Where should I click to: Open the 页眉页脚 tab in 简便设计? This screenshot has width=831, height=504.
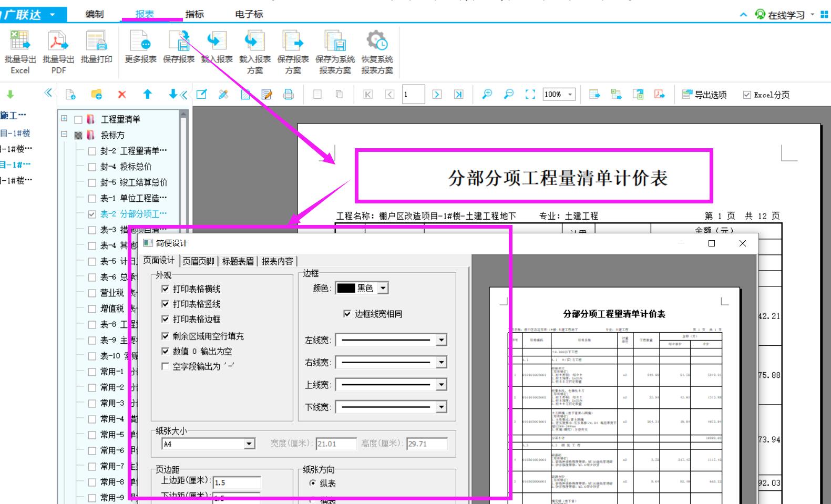(x=199, y=261)
